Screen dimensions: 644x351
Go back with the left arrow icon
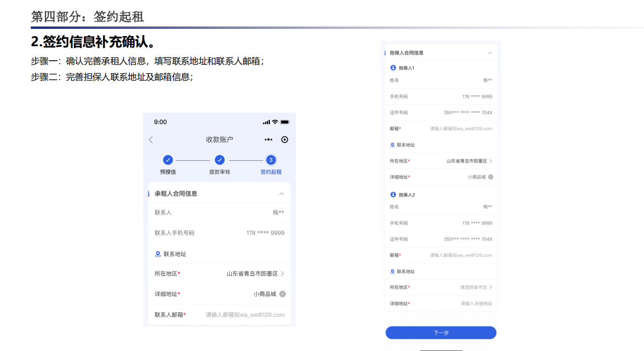(x=151, y=140)
